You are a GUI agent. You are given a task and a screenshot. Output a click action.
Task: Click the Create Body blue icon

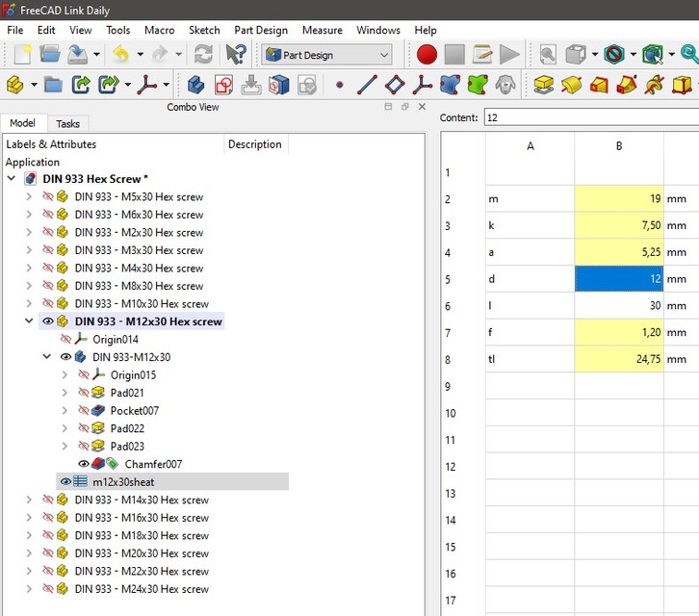coord(195,85)
